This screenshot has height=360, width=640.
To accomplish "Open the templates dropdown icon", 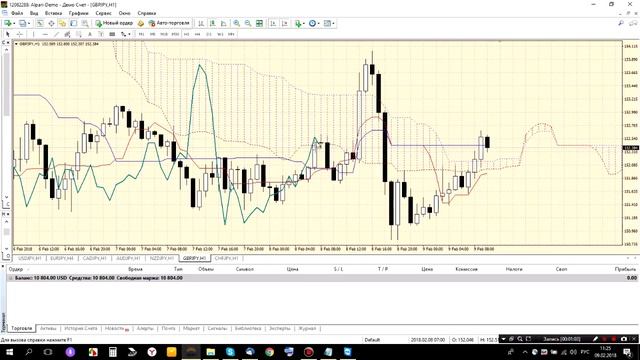I will coord(328,23).
